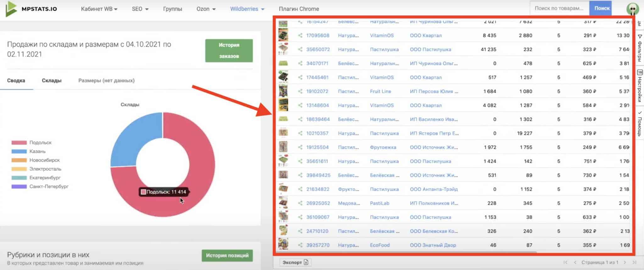
Task: Click share icon for product 35651611
Action: (x=300, y=161)
